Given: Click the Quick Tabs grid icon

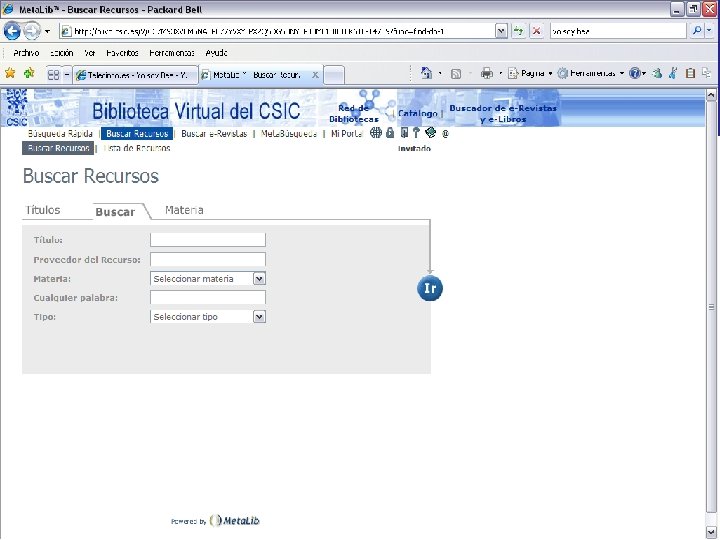Looking at the screenshot, I should click(x=54, y=74).
